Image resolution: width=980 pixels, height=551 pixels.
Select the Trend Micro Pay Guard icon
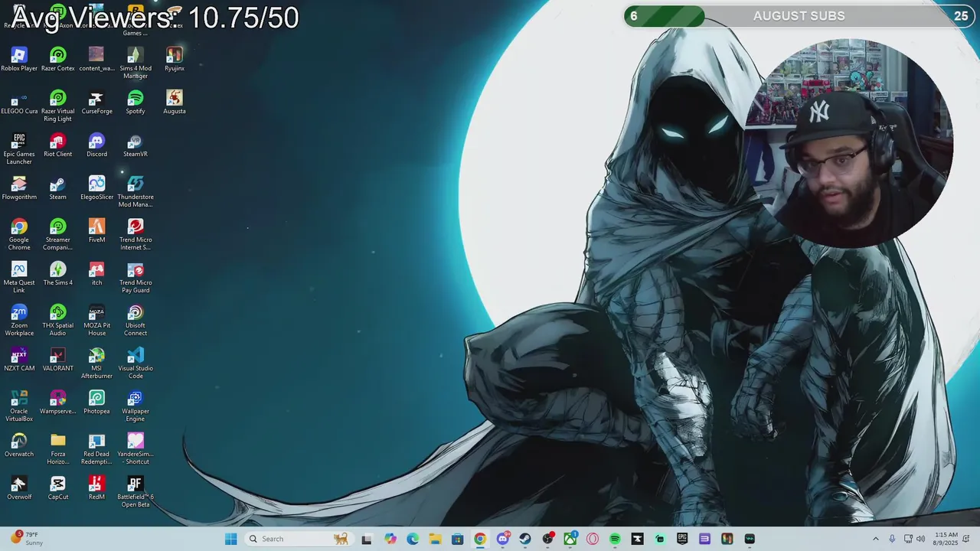point(135,277)
